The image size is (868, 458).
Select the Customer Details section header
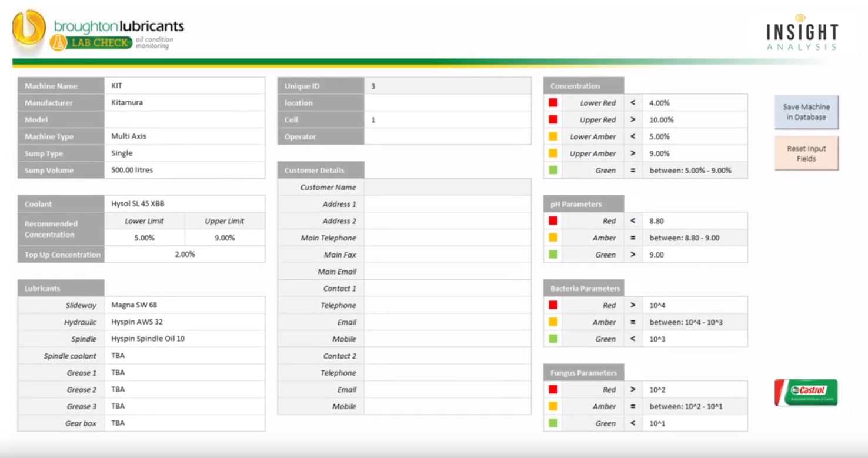(x=321, y=170)
